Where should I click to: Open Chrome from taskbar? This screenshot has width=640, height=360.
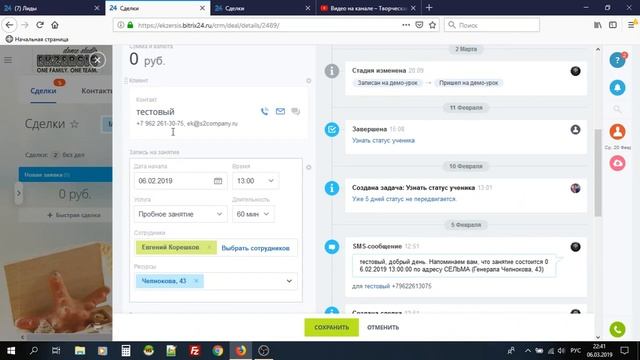[x=218, y=351]
